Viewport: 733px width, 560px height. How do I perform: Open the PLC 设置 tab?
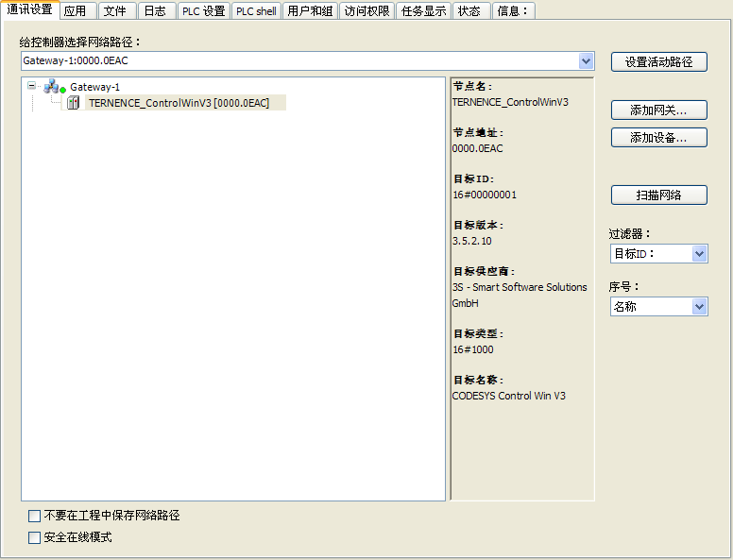[x=203, y=10]
